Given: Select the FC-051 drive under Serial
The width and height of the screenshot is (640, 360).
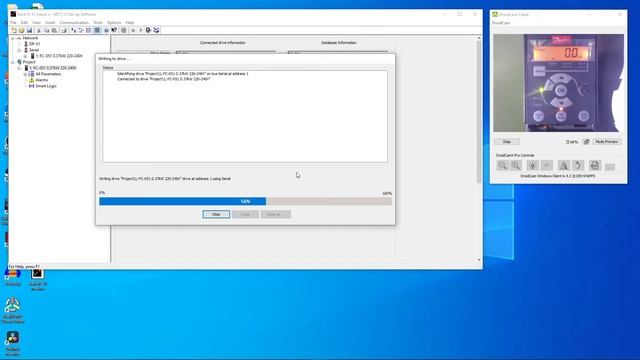Looking at the screenshot, I should point(59,56).
